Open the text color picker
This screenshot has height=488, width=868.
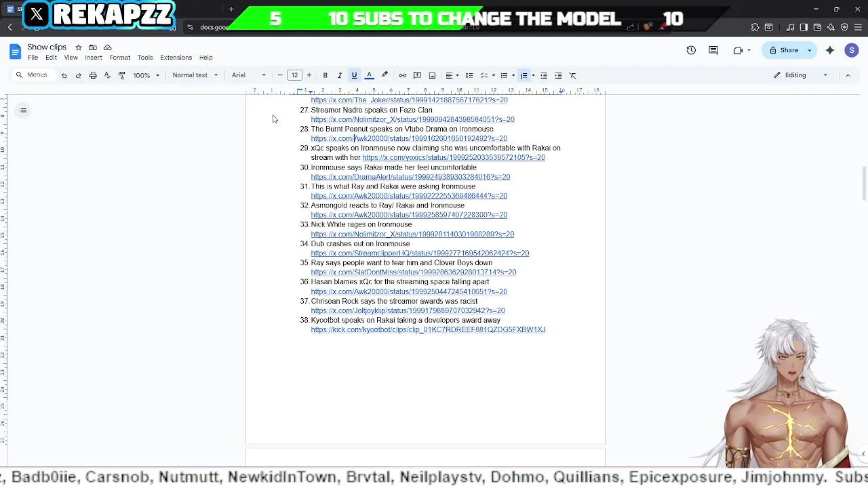tap(370, 75)
